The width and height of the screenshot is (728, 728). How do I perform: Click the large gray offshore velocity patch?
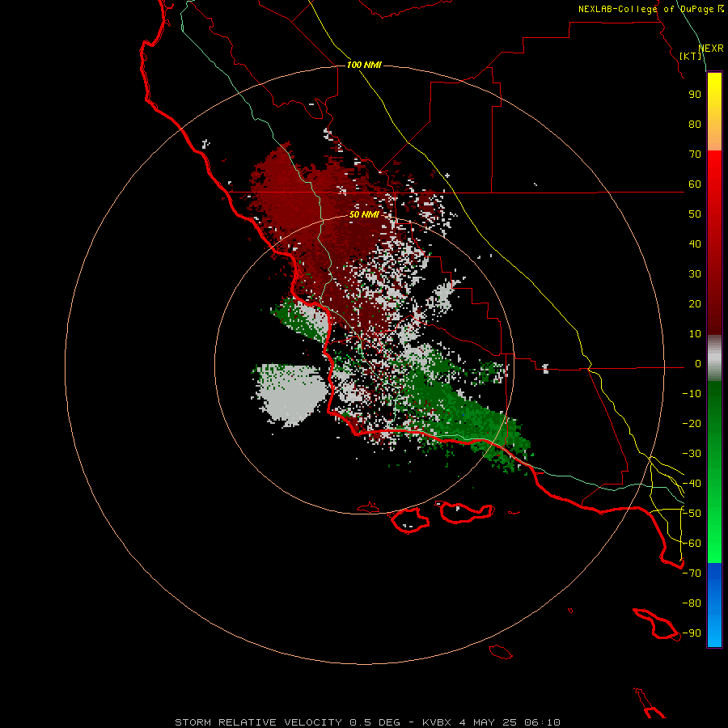point(290,394)
